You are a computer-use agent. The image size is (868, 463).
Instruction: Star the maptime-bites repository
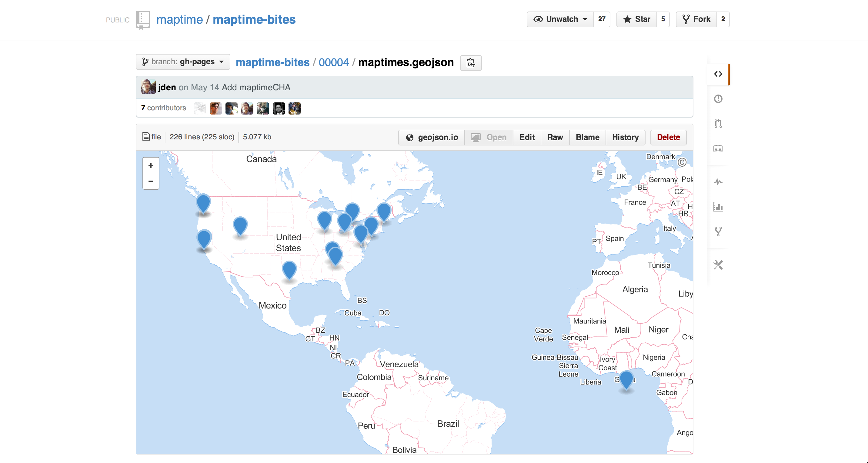pyautogui.click(x=636, y=19)
